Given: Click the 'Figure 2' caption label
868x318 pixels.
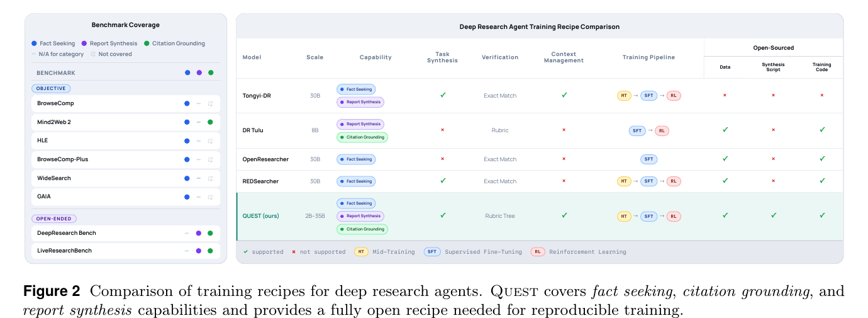Looking at the screenshot, I should point(52,292).
